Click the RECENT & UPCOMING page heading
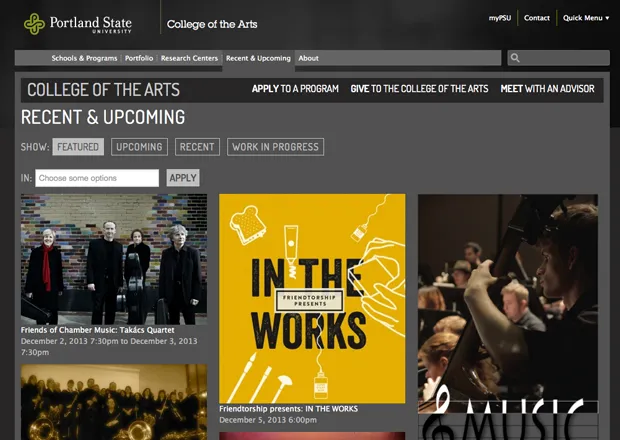 pyautogui.click(x=103, y=117)
